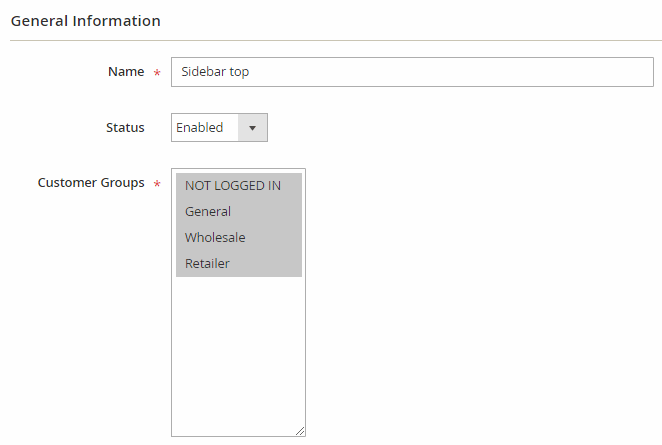This screenshot has height=445, width=662.
Task: Click the Status field label
Action: pyautogui.click(x=125, y=127)
